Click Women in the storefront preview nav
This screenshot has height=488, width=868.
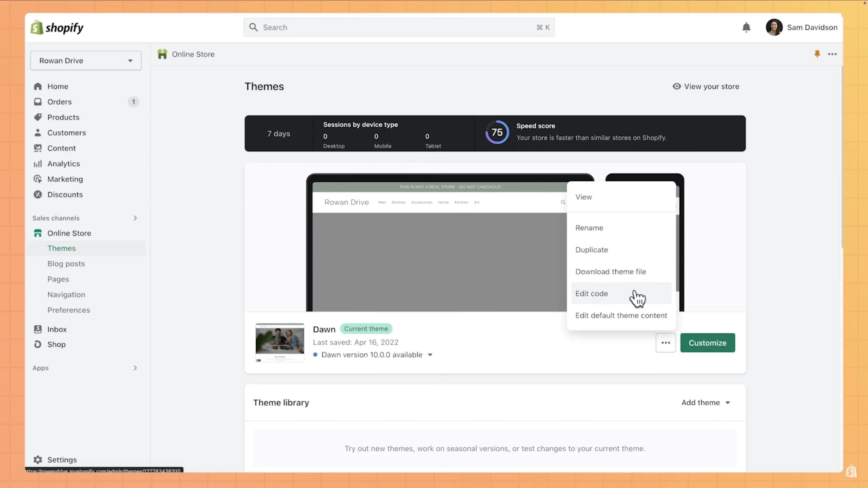coord(398,202)
